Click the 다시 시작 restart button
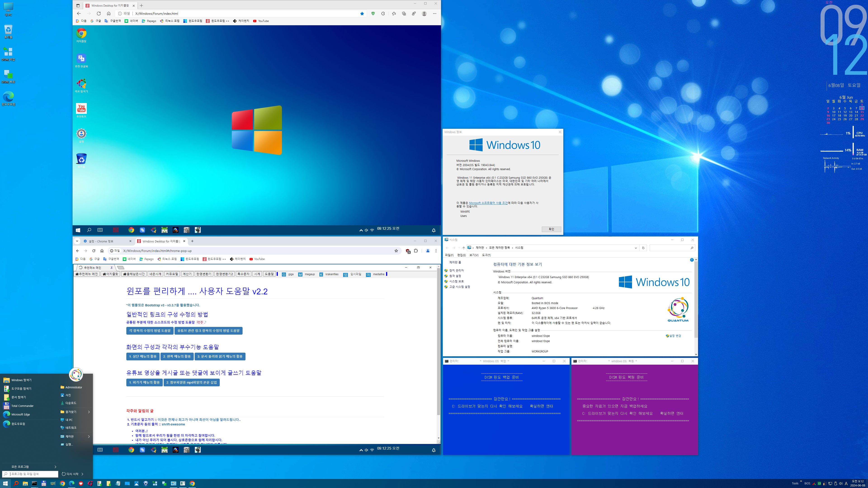868x488 pixels. coord(70,474)
